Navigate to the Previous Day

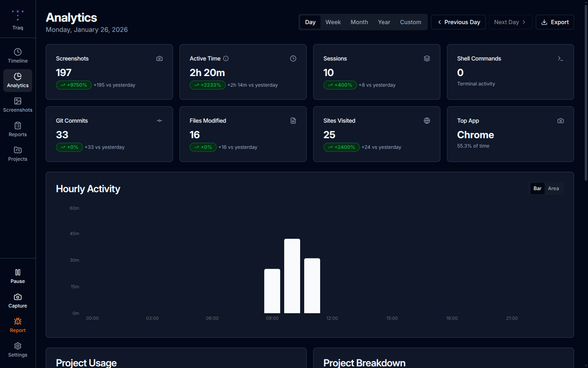458,22
